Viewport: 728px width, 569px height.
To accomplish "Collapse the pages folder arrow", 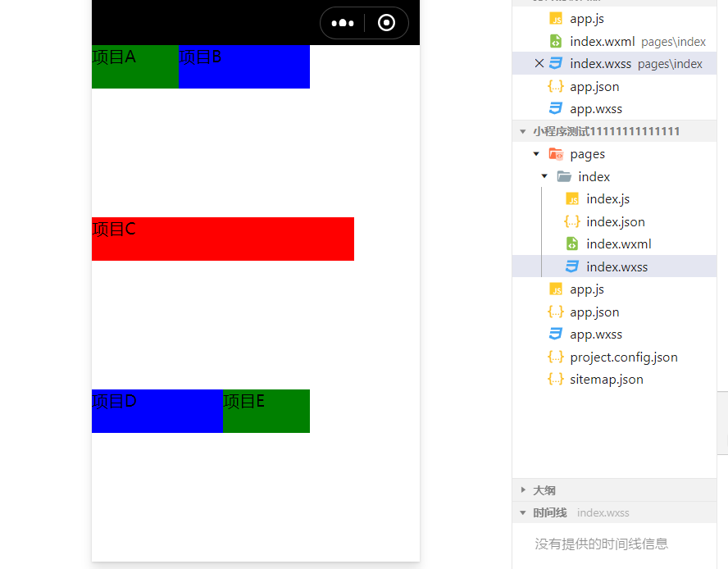I will coord(536,154).
